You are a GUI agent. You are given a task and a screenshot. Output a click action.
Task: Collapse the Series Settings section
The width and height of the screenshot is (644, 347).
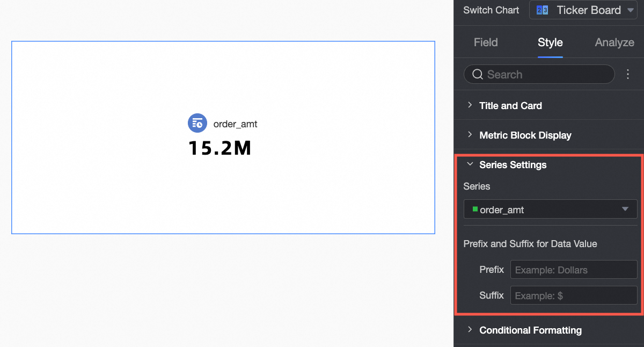pyautogui.click(x=548, y=165)
